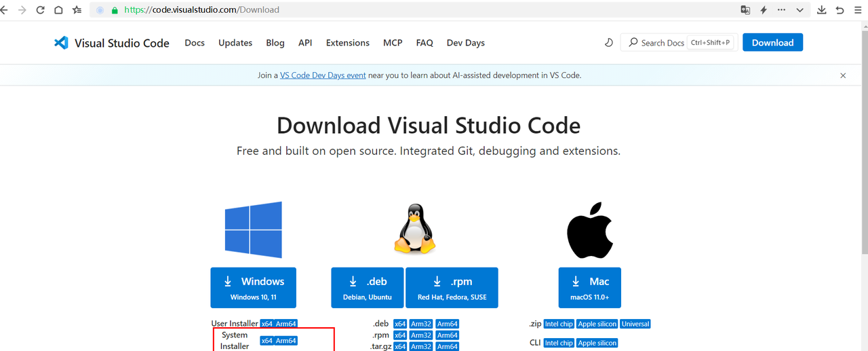Select .deb row Arm64 link
This screenshot has height=351, width=868.
tap(448, 325)
